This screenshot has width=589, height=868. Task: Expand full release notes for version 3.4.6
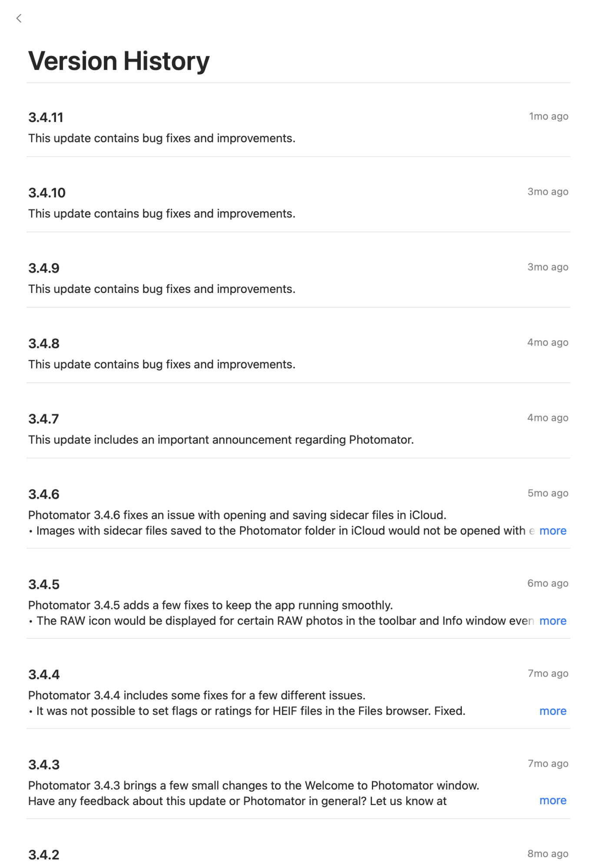point(553,530)
